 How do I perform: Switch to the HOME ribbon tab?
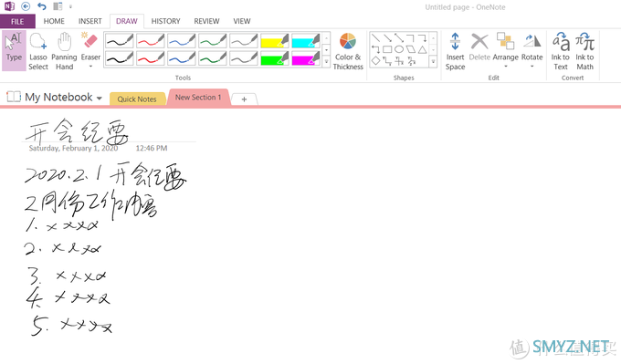point(54,21)
